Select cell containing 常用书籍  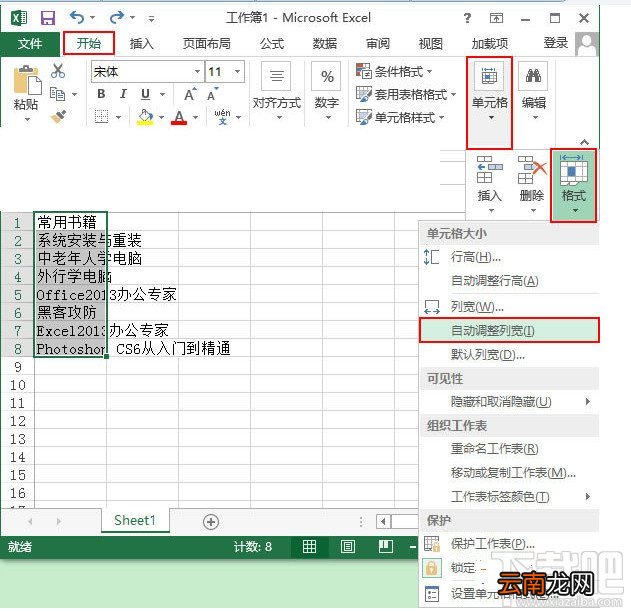pos(70,222)
